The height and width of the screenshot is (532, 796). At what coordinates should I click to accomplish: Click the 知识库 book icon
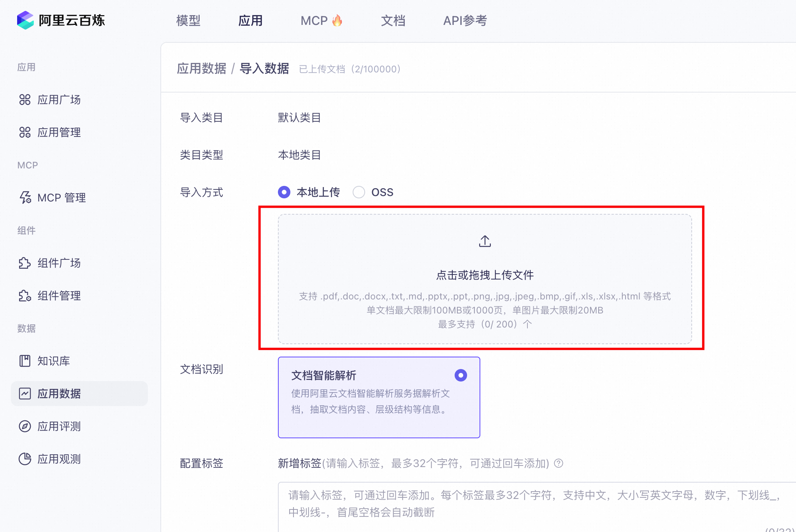click(25, 361)
